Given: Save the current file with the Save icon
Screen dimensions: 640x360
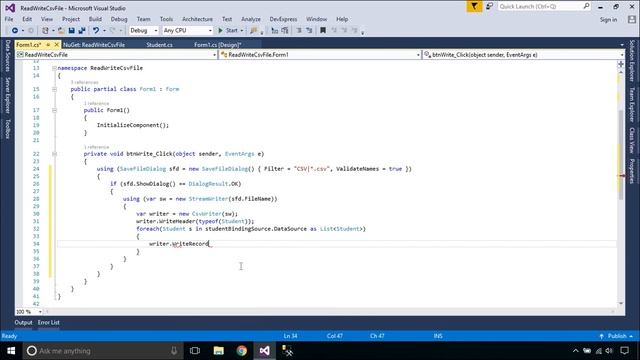Looking at the screenshot, I should pyautogui.click(x=71, y=31).
